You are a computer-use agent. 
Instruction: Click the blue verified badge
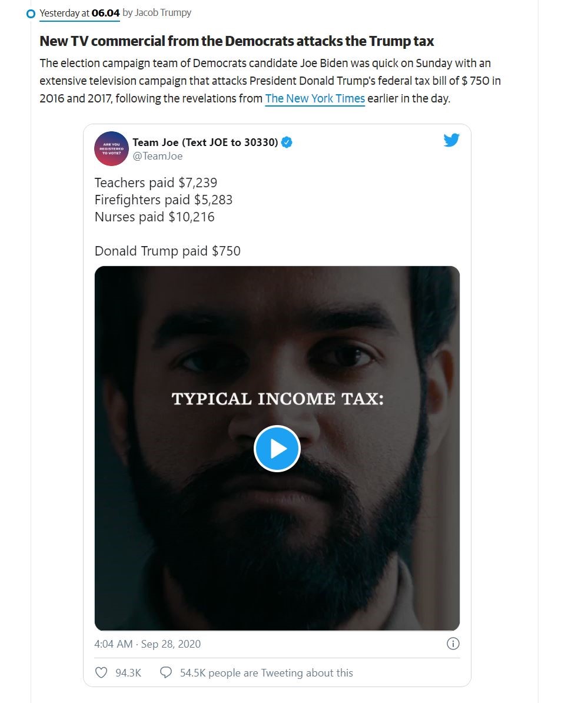coord(287,142)
